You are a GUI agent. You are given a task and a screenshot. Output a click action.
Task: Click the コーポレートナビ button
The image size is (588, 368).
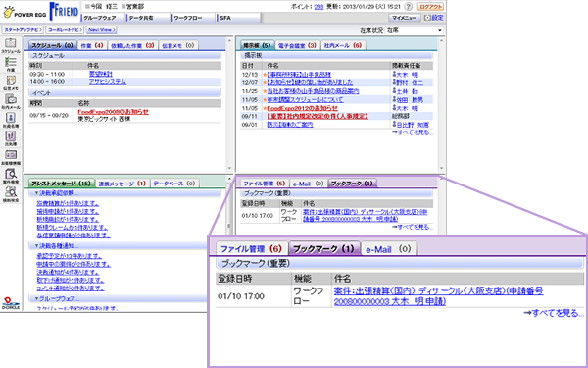pyautogui.click(x=65, y=29)
